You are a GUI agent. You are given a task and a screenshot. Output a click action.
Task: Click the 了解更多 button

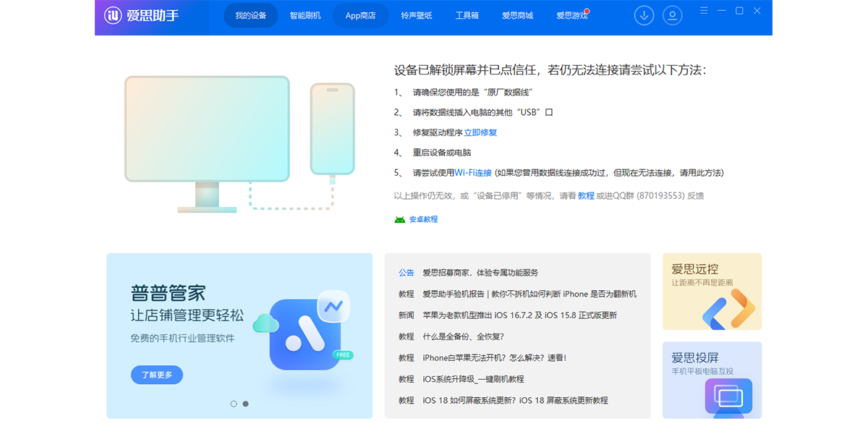(x=157, y=375)
